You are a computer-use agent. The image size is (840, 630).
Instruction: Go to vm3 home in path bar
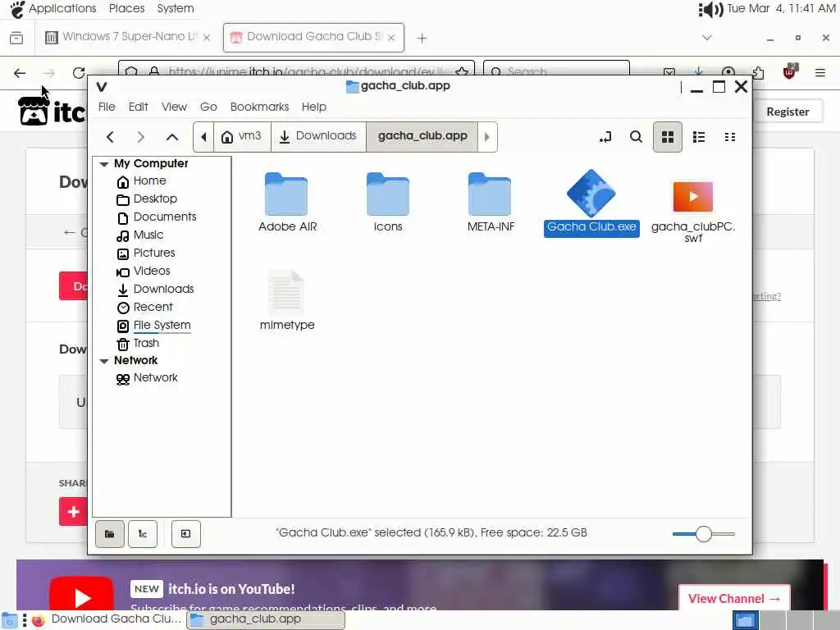point(242,137)
